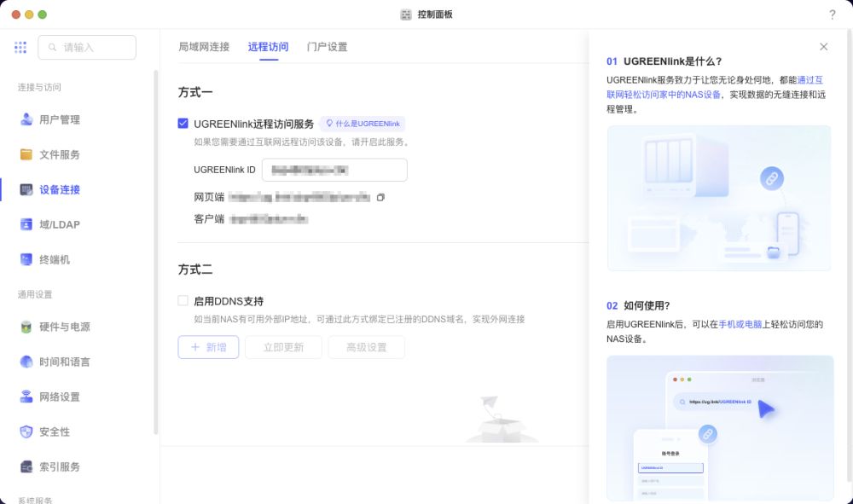
Task: Open 网络设置 in sidebar
Action: point(50,397)
